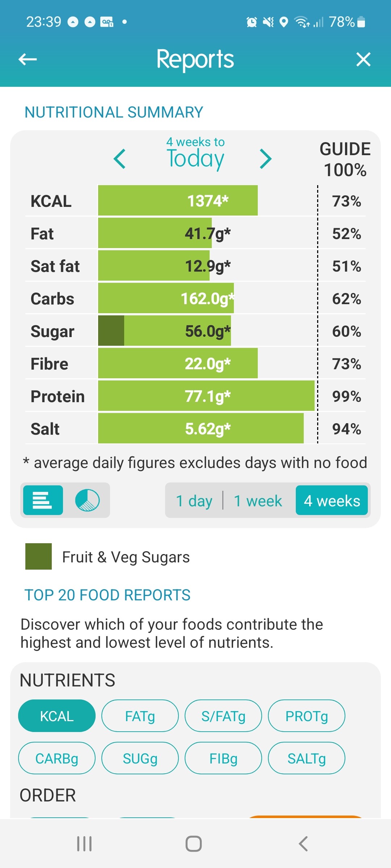Open Android recent apps
Viewport: 391px width, 868px height.
click(84, 844)
